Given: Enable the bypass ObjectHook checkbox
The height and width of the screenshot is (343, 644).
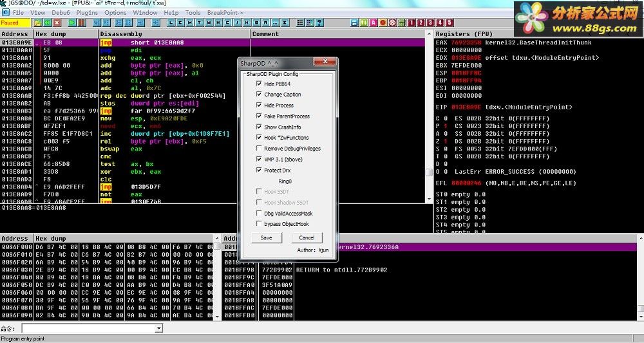Looking at the screenshot, I should click(259, 223).
